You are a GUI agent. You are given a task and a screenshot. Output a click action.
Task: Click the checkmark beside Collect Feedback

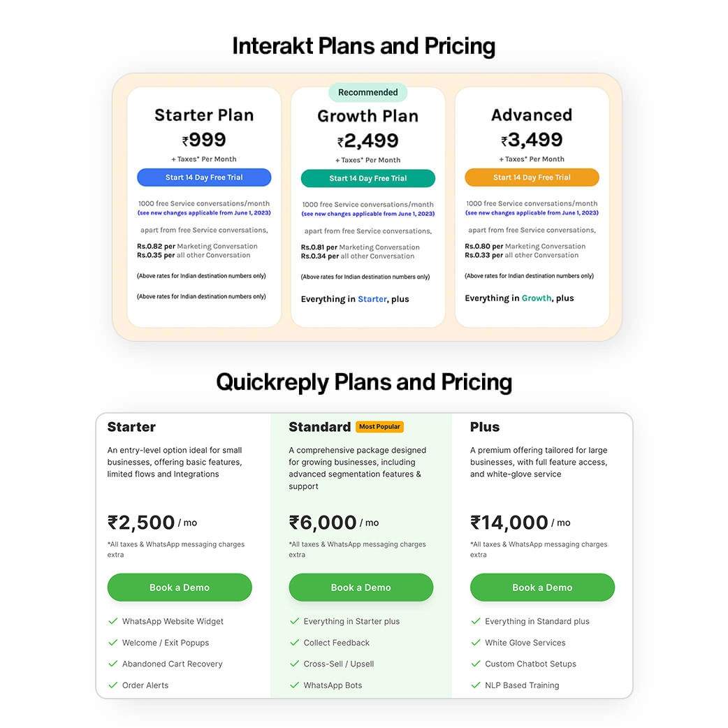(294, 642)
